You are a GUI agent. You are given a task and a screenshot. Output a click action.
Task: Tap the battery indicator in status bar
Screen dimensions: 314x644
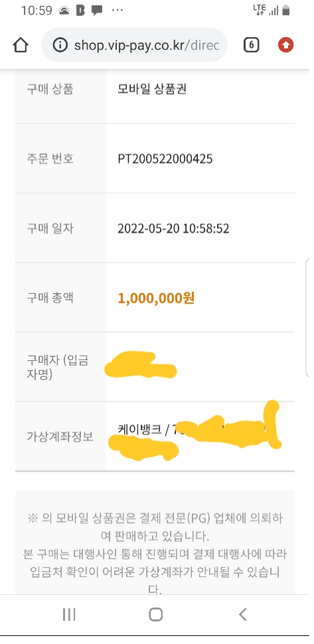[286, 10]
